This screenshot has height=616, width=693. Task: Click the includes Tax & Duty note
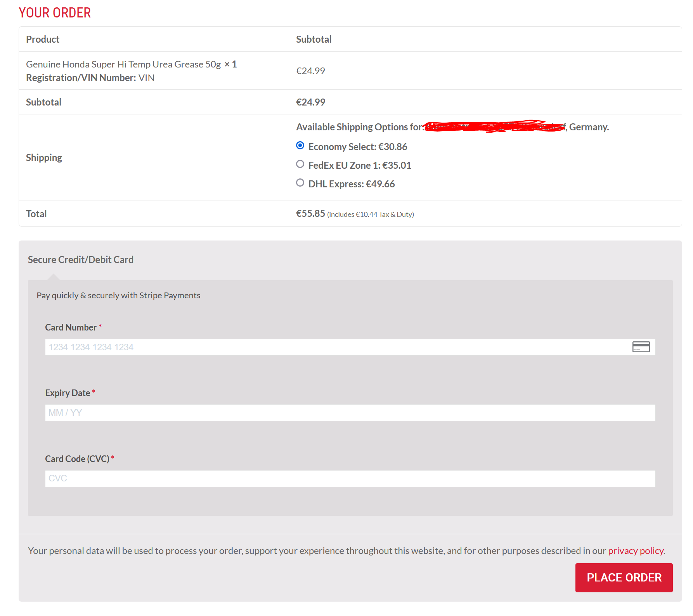[x=370, y=215]
